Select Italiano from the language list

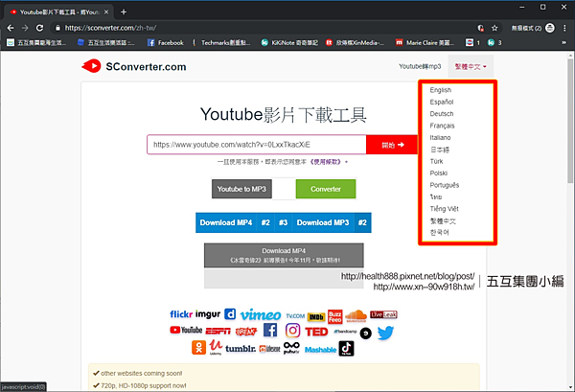click(x=440, y=137)
